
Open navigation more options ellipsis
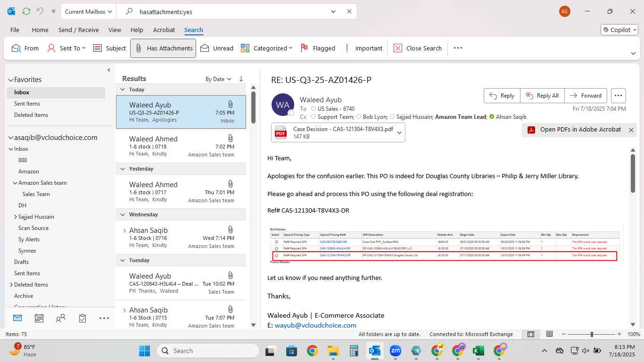click(x=104, y=318)
